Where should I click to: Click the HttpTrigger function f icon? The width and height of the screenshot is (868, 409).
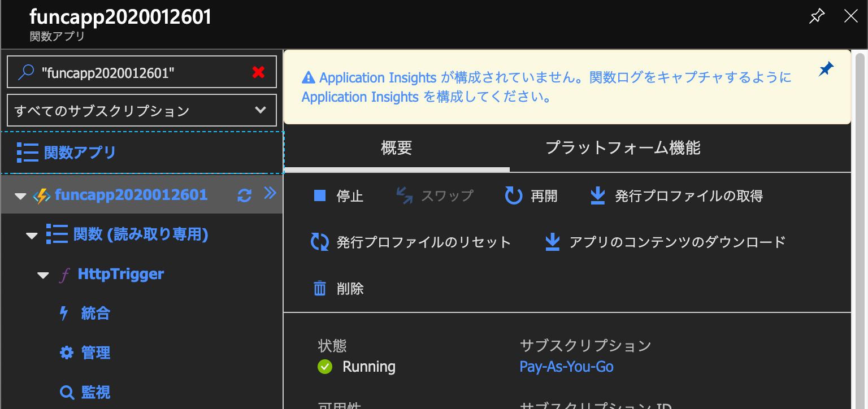65,275
